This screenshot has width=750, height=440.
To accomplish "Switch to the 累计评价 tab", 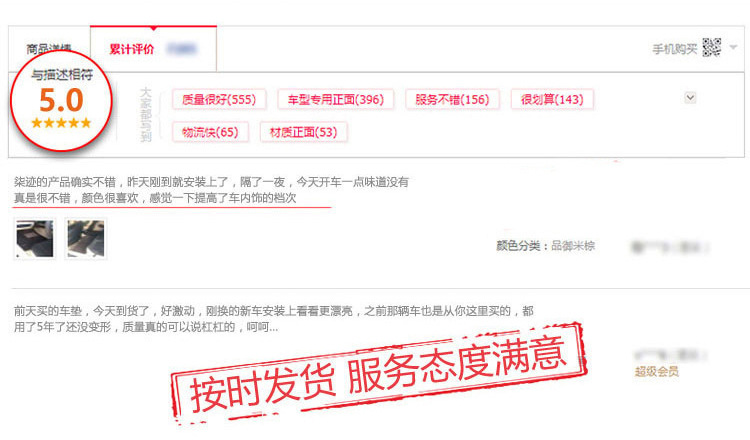I will (x=132, y=49).
